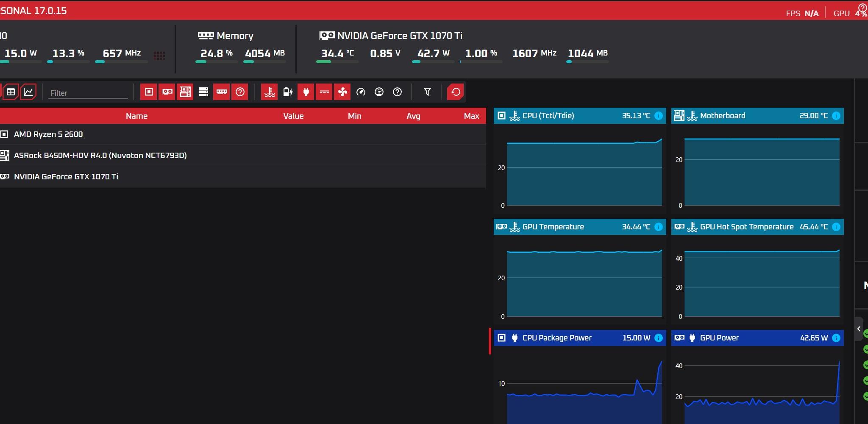Viewport: 868px width, 424px height.
Task: Toggle the power plug sensor filter
Action: coord(306,92)
